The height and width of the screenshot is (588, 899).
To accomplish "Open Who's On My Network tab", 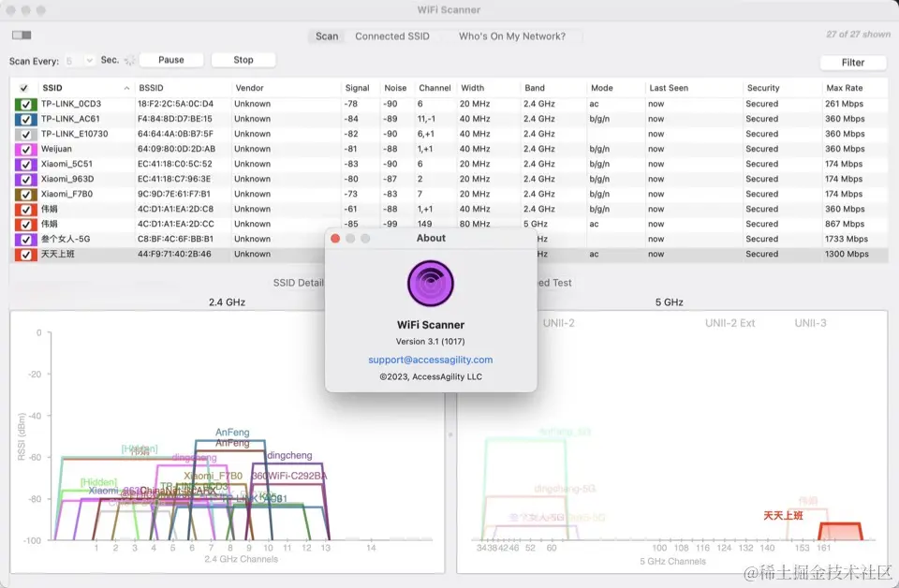I will click(512, 37).
